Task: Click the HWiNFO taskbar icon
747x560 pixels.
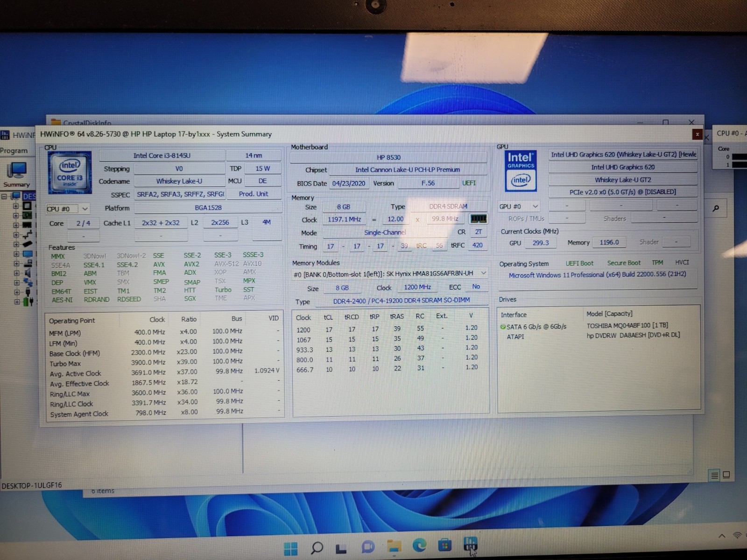Action: click(x=470, y=544)
